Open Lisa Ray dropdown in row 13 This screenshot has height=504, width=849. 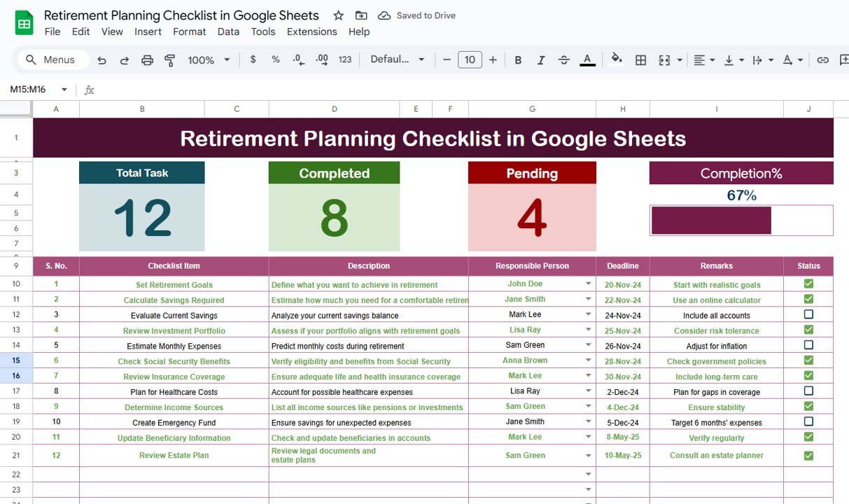click(589, 330)
